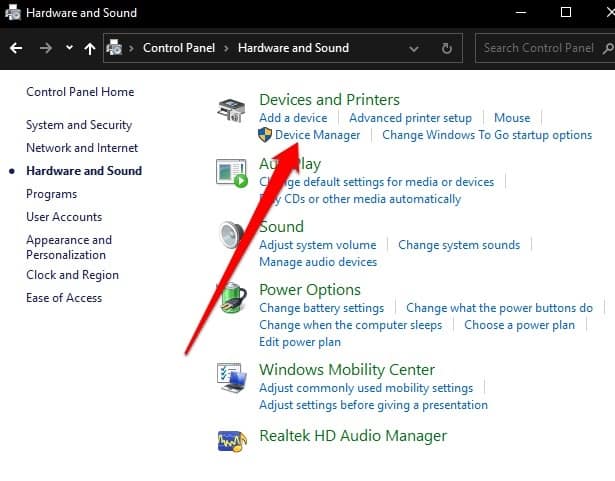
Task: Open Ease of Access category
Action: click(x=64, y=298)
